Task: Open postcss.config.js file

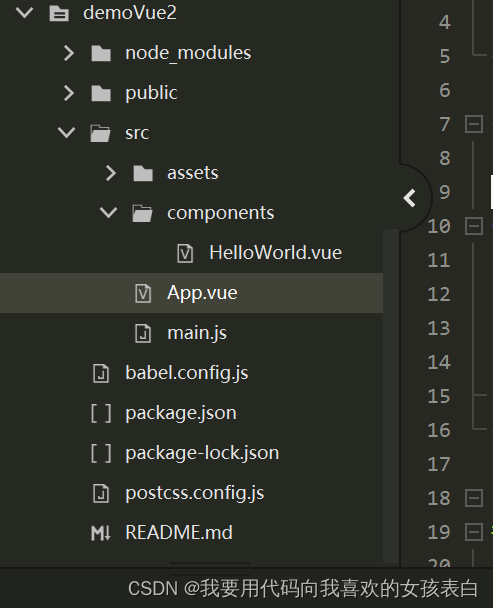Action: [x=195, y=493]
